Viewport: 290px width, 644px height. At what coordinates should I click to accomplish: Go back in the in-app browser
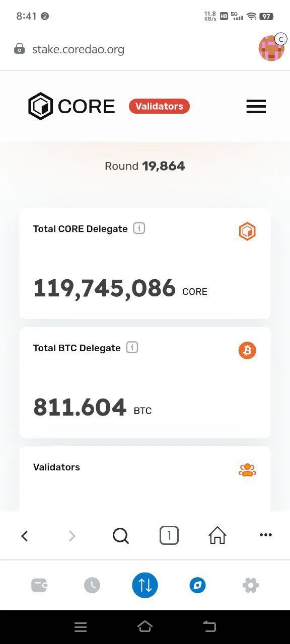tap(24, 536)
